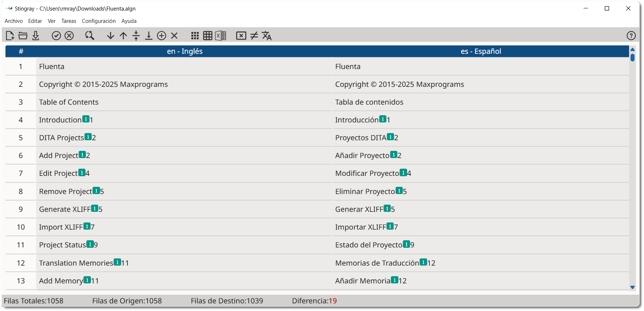Screen dimensions: 644x311
Task: Click the 'es - Español' column header
Action: click(481, 51)
